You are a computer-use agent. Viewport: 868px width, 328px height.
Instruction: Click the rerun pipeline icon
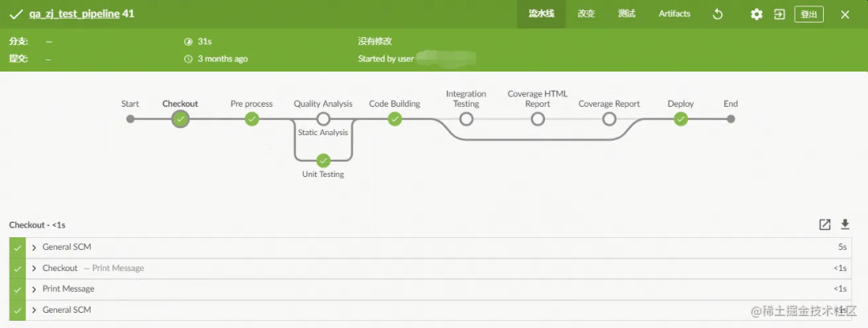(x=718, y=14)
